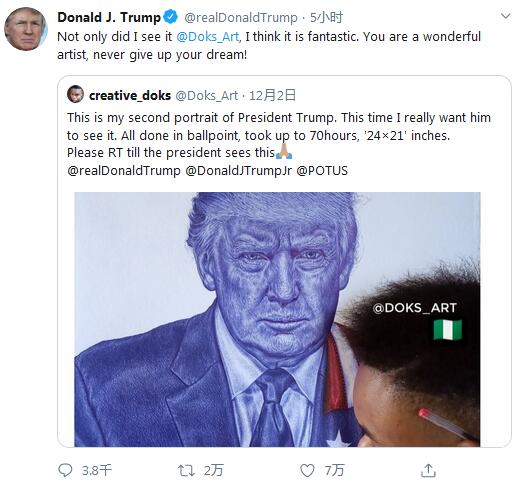Open the 12月2日 quoted tweet date
This screenshot has height=482, width=517.
(272, 96)
